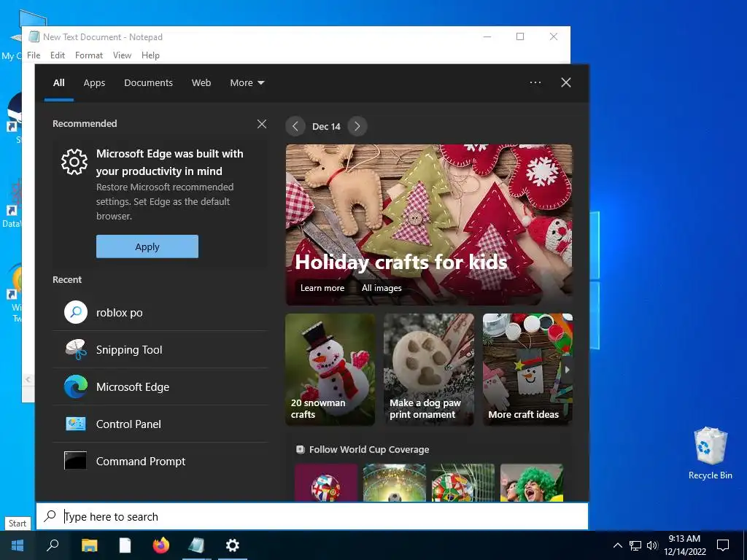747x560 pixels.
Task: Minimize the Notepad window
Action: click(x=487, y=36)
